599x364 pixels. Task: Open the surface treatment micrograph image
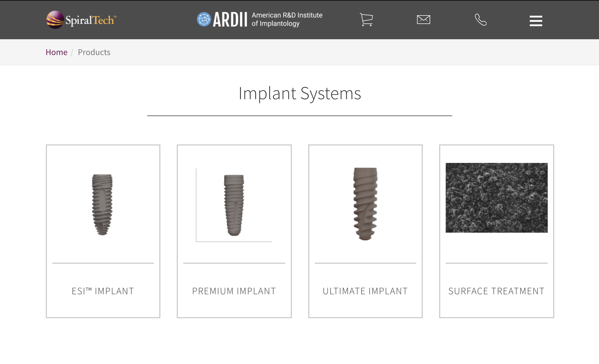(x=496, y=198)
